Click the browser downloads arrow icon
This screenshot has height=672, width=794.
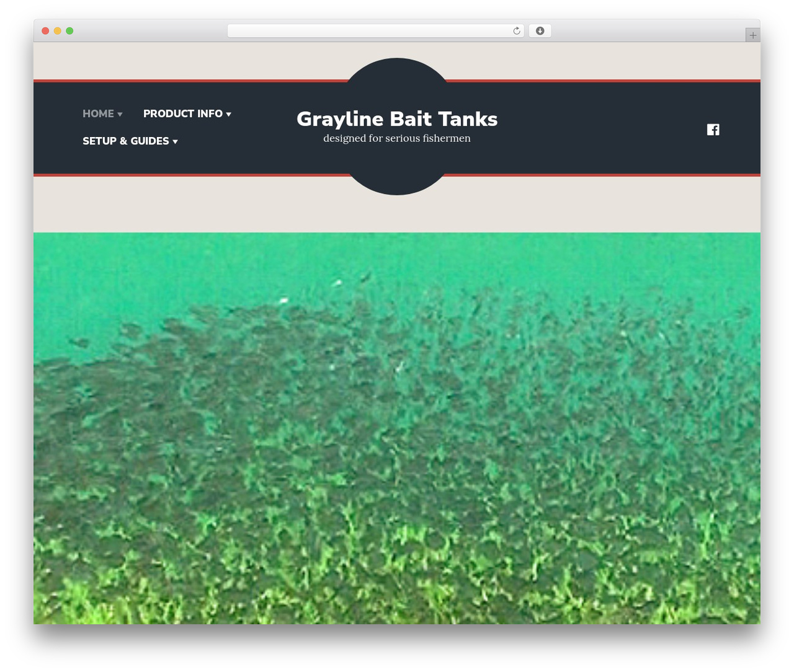(540, 31)
